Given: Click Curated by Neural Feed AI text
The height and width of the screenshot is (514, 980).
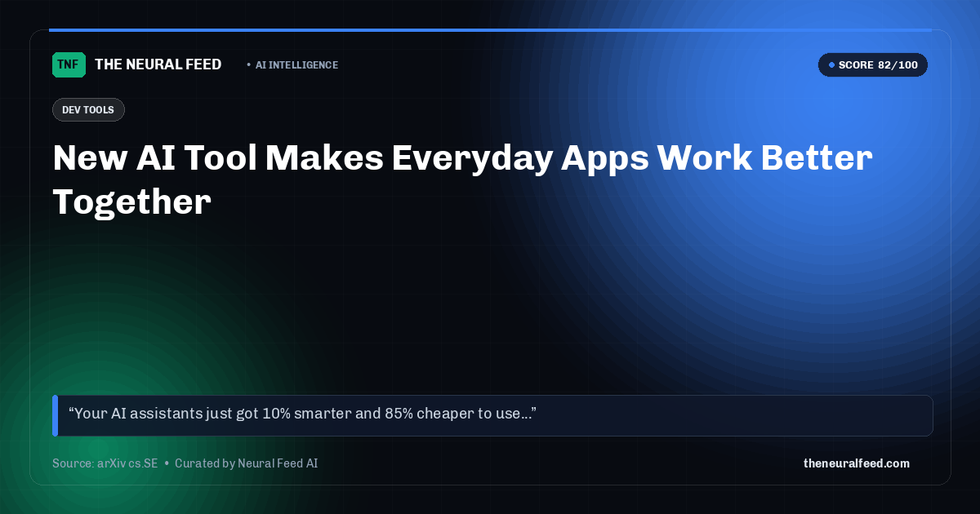Looking at the screenshot, I should (x=246, y=463).
